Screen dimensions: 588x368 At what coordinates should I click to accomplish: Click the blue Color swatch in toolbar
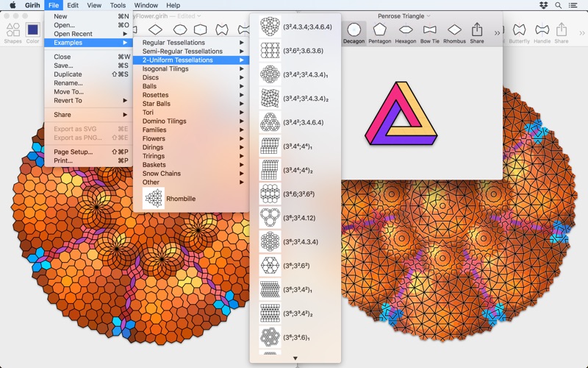click(33, 31)
